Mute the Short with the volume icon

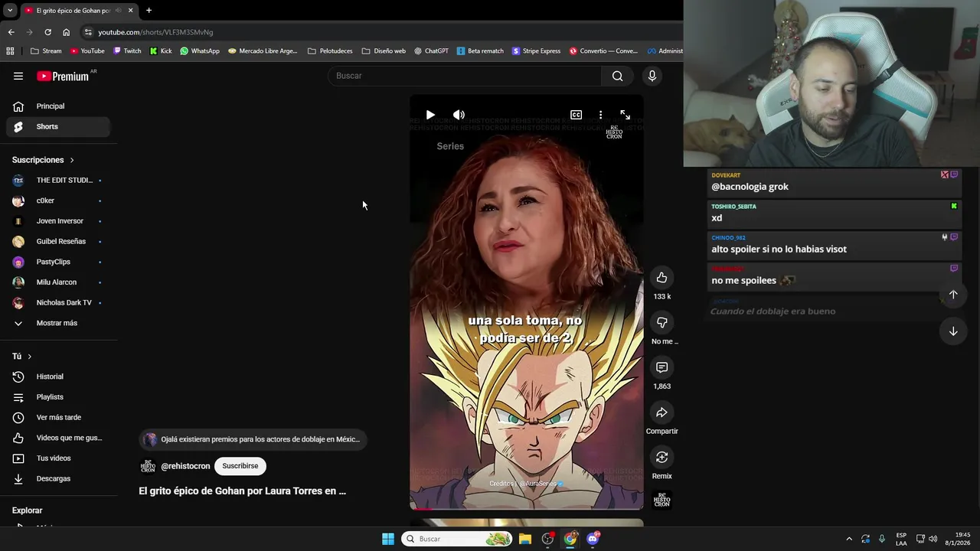click(x=459, y=115)
